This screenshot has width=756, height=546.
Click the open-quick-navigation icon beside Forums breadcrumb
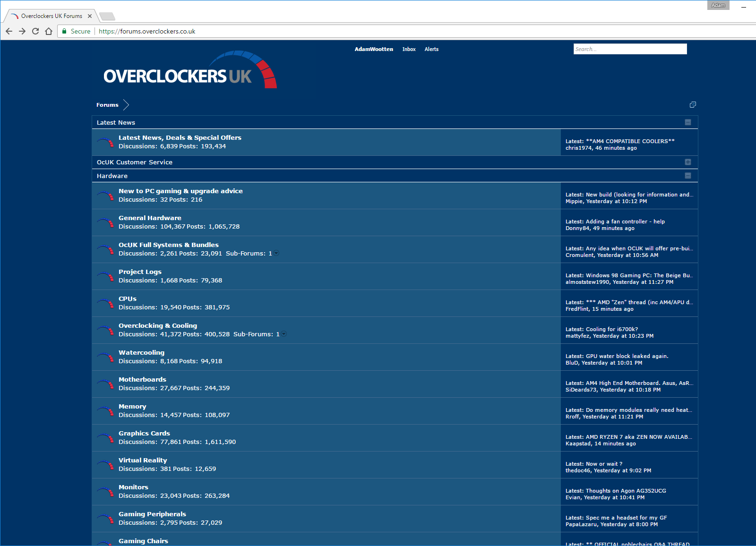[693, 104]
